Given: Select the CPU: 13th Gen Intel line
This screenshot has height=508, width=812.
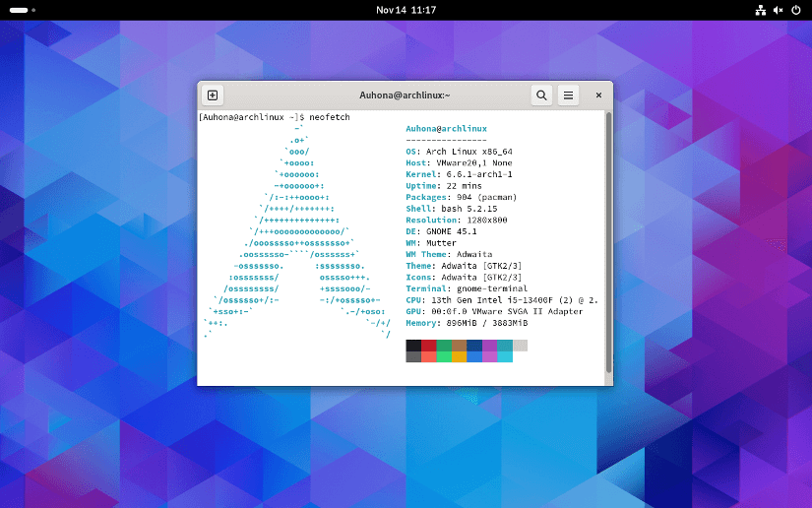Looking at the screenshot, I should (502, 300).
